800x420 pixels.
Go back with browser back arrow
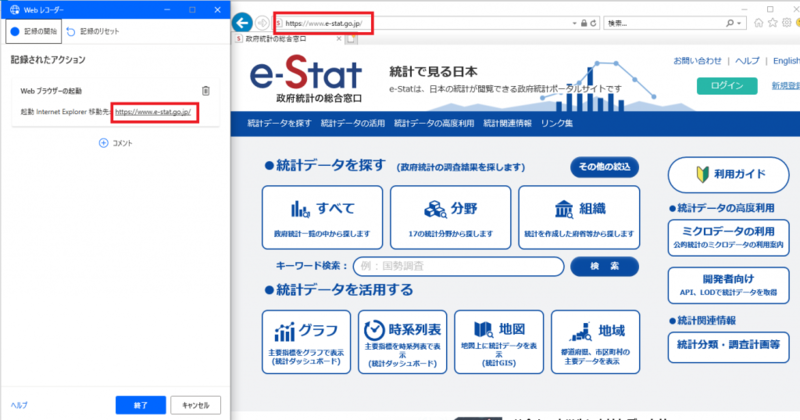(242, 22)
